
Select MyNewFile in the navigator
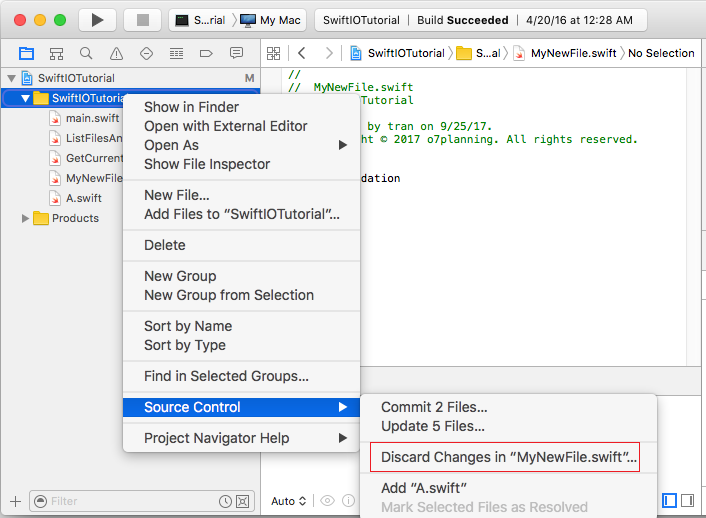coord(86,178)
